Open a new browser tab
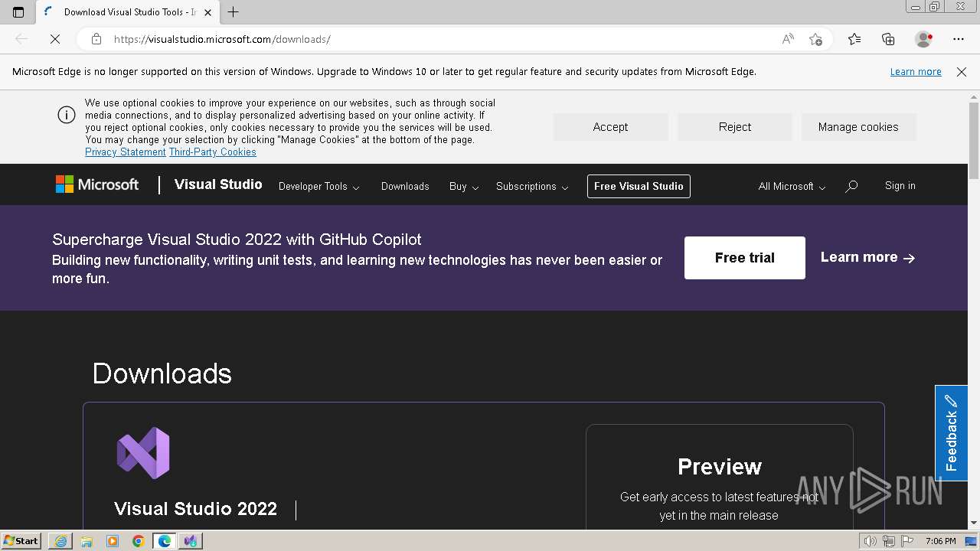 coord(234,12)
